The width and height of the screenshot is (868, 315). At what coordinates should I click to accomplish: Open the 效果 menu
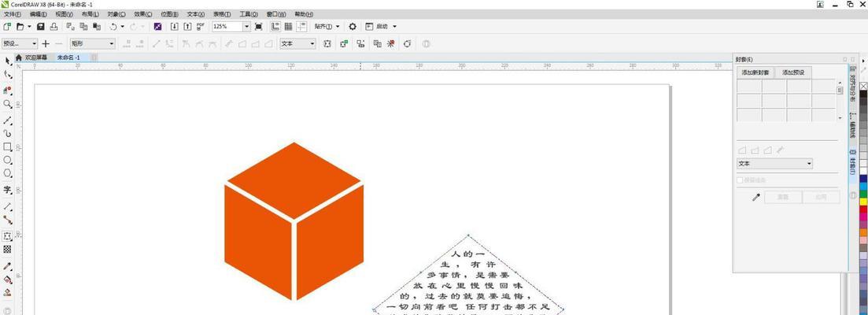point(142,14)
